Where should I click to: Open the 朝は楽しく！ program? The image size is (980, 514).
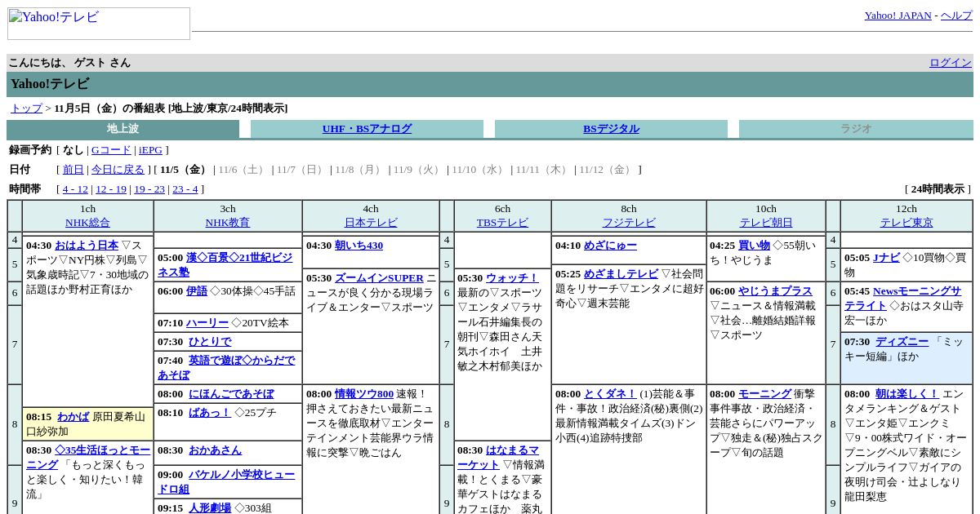907,394
